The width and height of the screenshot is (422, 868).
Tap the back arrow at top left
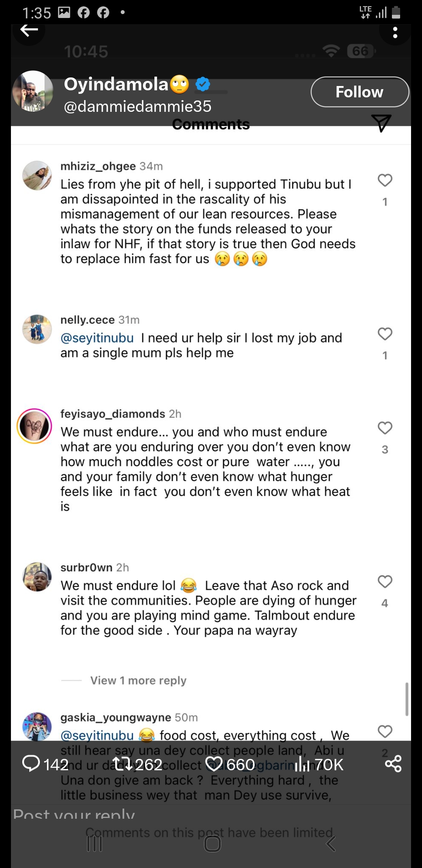(29, 30)
